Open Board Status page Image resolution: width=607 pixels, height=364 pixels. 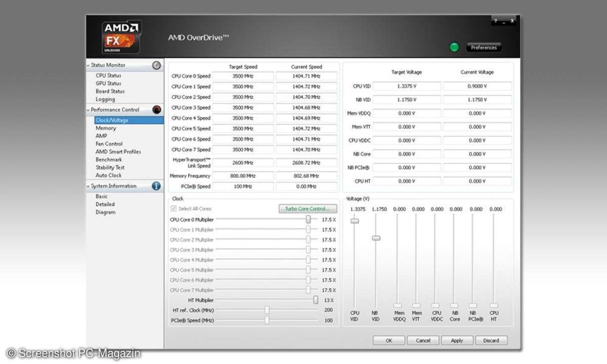(x=110, y=92)
